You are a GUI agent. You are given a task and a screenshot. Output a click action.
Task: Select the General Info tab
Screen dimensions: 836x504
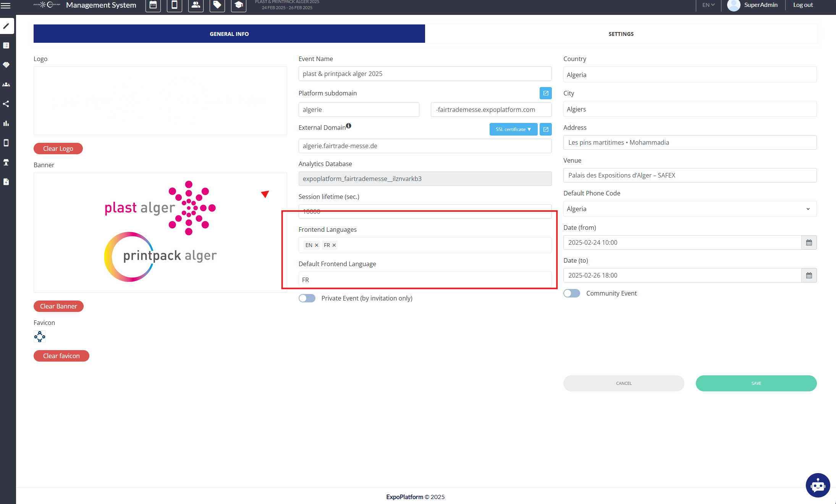tap(229, 34)
